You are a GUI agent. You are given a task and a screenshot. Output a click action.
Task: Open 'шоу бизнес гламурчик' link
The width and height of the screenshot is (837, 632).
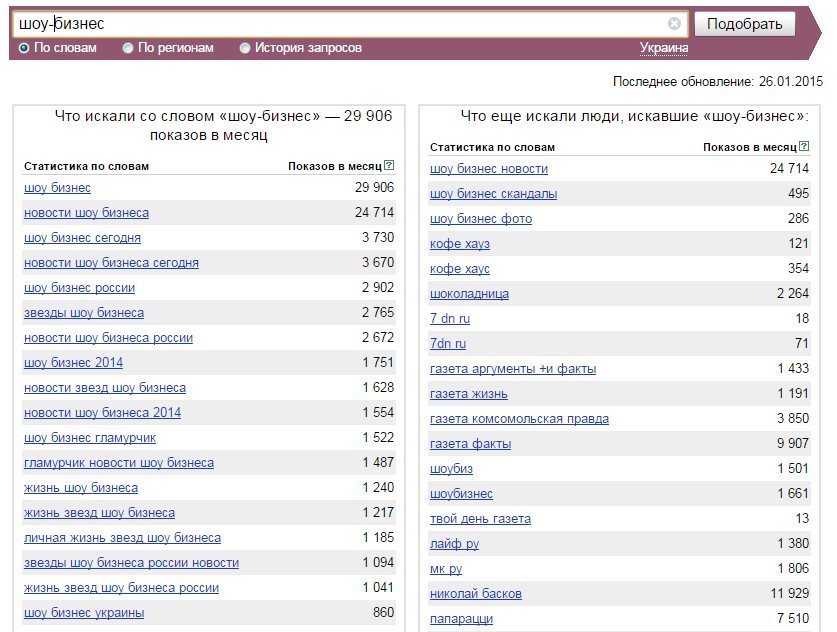point(90,438)
